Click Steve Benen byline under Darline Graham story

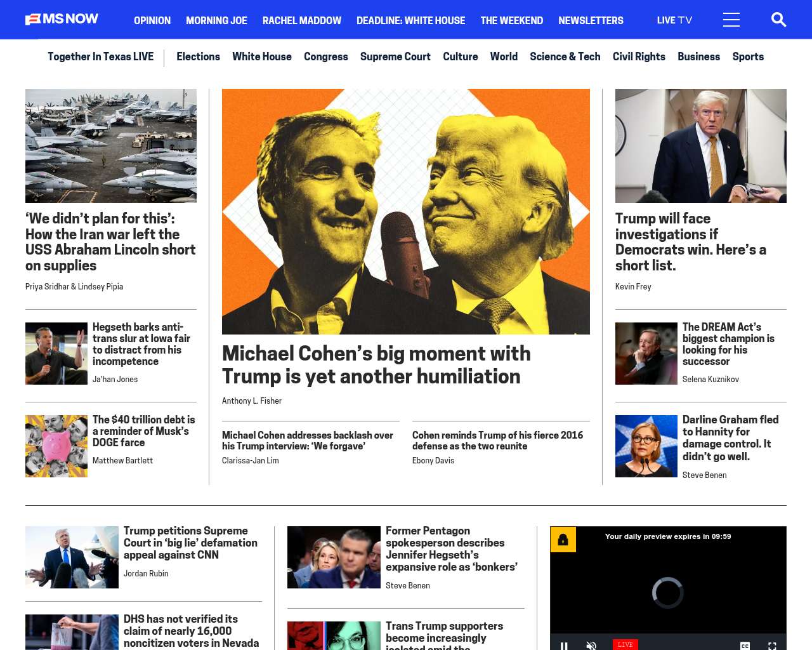(x=704, y=475)
